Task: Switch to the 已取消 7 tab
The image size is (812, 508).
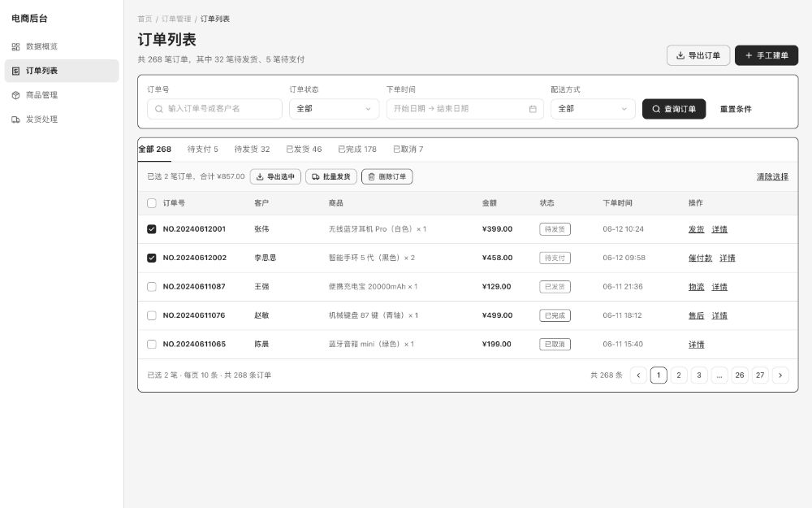Action: 408,150
